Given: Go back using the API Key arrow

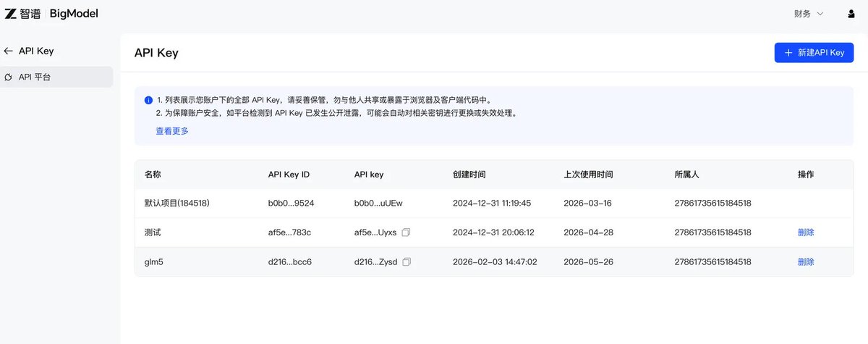Looking at the screenshot, I should (8, 51).
